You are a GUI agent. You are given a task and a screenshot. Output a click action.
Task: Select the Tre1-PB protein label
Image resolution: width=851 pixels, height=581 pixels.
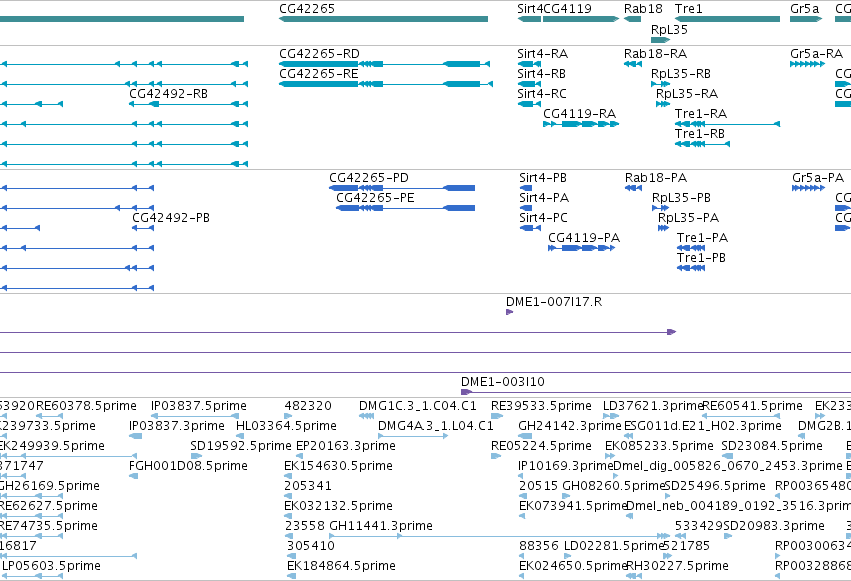[x=701, y=258]
